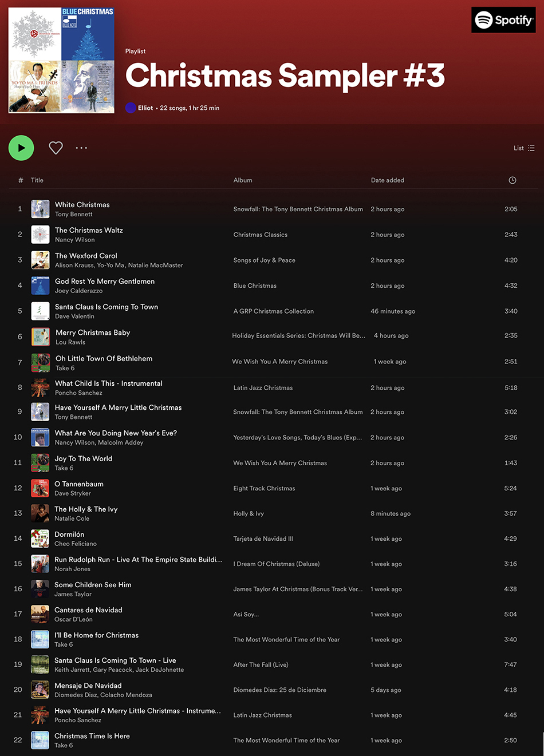The height and width of the screenshot is (756, 544).
Task: Open artist Nancy Wilson under Christmas Waltz
Action: click(x=75, y=240)
